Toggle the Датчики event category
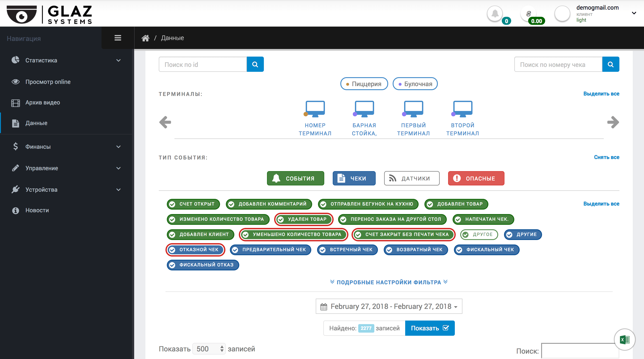This screenshot has width=644, height=359. point(411,178)
